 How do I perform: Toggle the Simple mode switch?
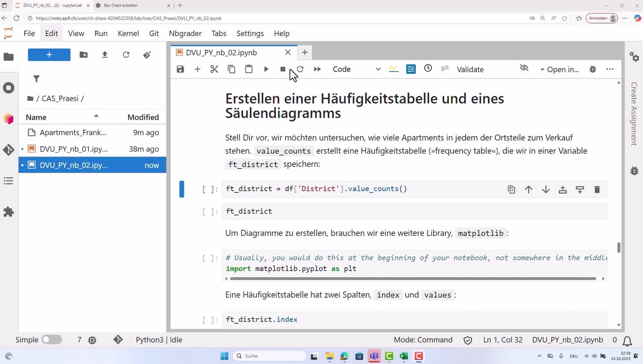point(51,340)
